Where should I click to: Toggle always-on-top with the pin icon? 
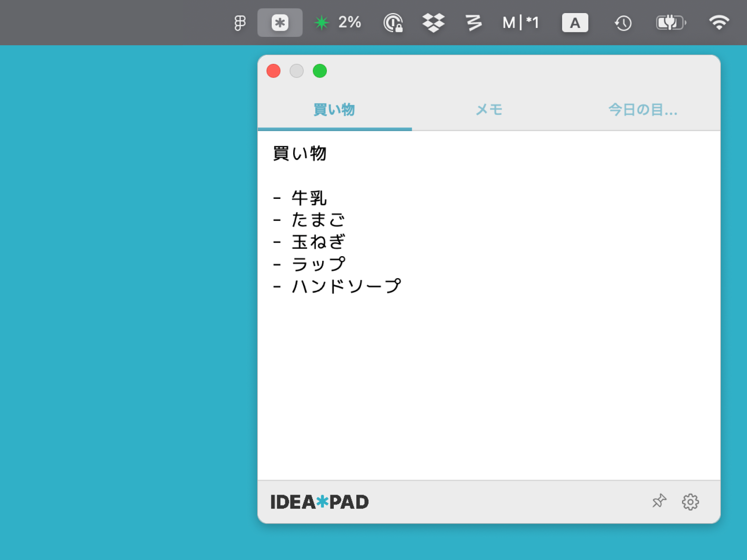coord(659,501)
